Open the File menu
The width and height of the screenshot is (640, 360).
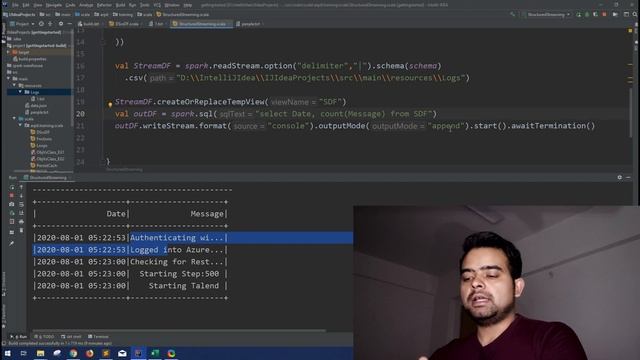[15, 5]
